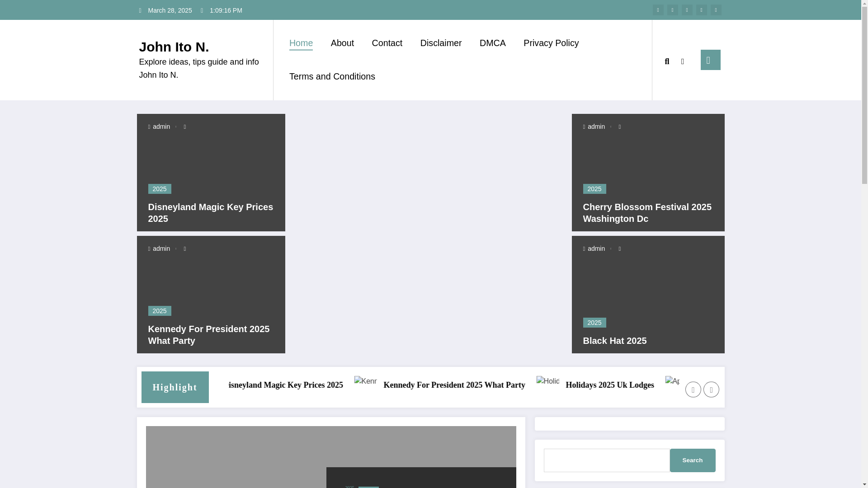
Task: Click the second social icon in top bar
Action: pyautogui.click(x=672, y=10)
